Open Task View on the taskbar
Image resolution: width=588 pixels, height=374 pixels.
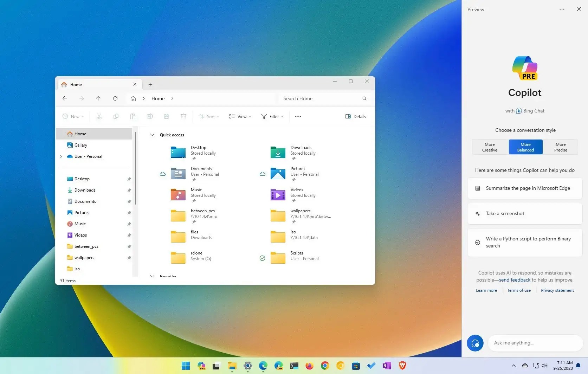coord(216,366)
